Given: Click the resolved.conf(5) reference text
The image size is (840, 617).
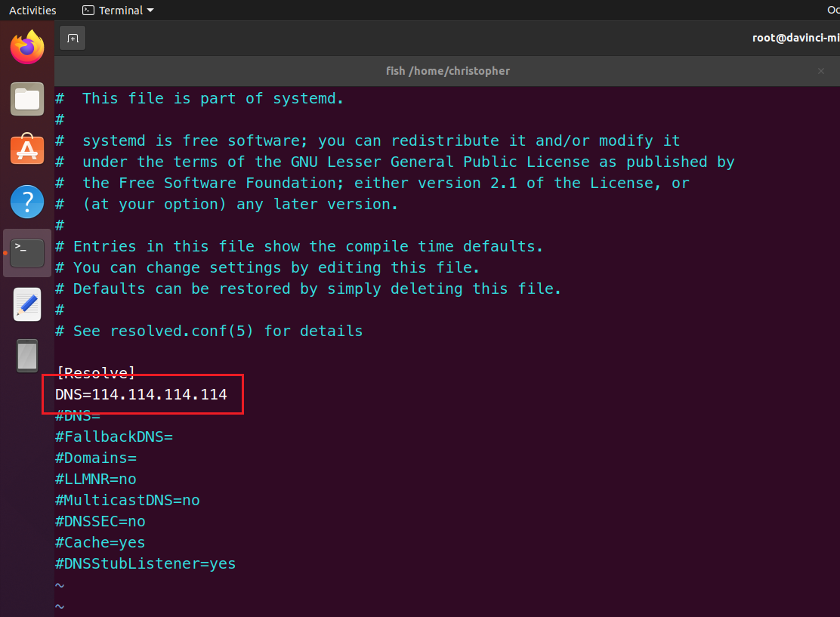Looking at the screenshot, I should pyautogui.click(x=183, y=331).
